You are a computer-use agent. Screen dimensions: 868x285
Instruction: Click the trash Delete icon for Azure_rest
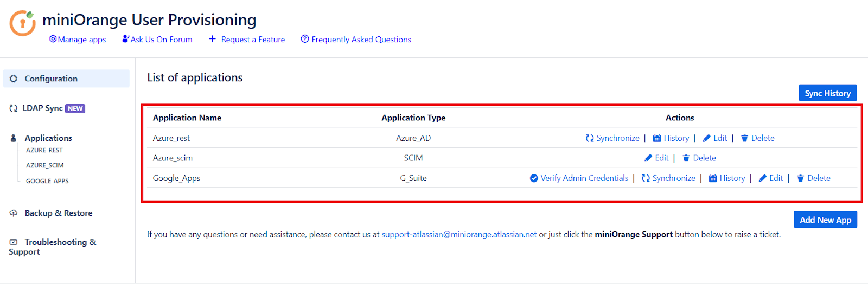[x=745, y=138]
